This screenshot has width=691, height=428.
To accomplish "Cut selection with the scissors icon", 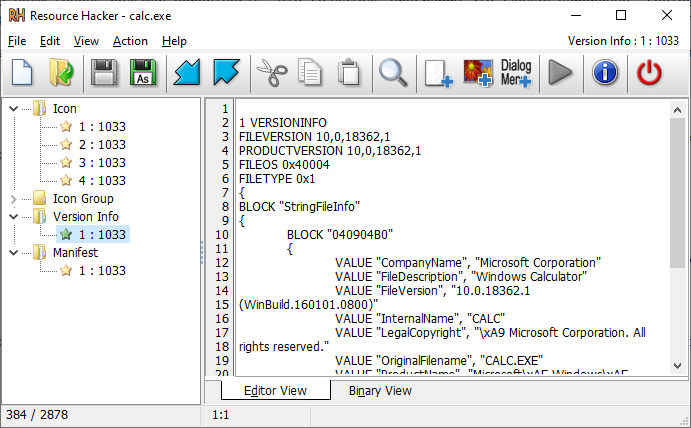I will (271, 73).
